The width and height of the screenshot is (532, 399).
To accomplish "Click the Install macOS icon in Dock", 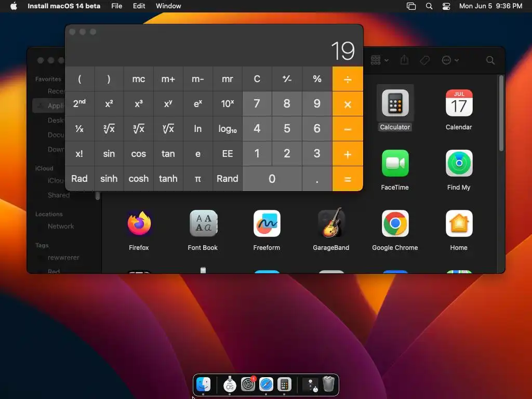I will click(230, 384).
